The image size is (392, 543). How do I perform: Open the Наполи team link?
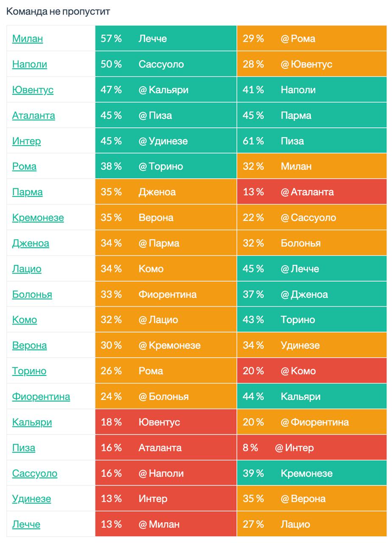click(30, 64)
